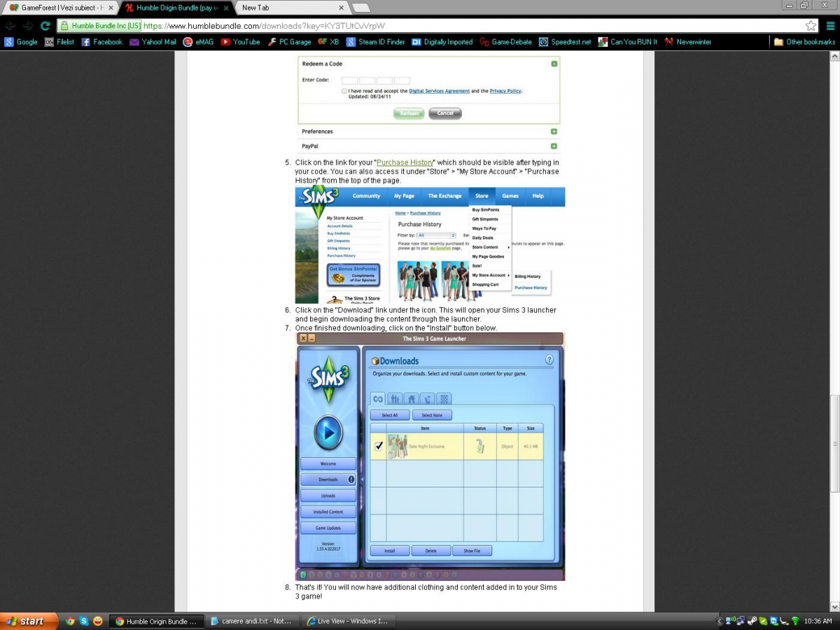Click the launcher's blue play button
This screenshot has height=630, width=840.
pyautogui.click(x=328, y=432)
